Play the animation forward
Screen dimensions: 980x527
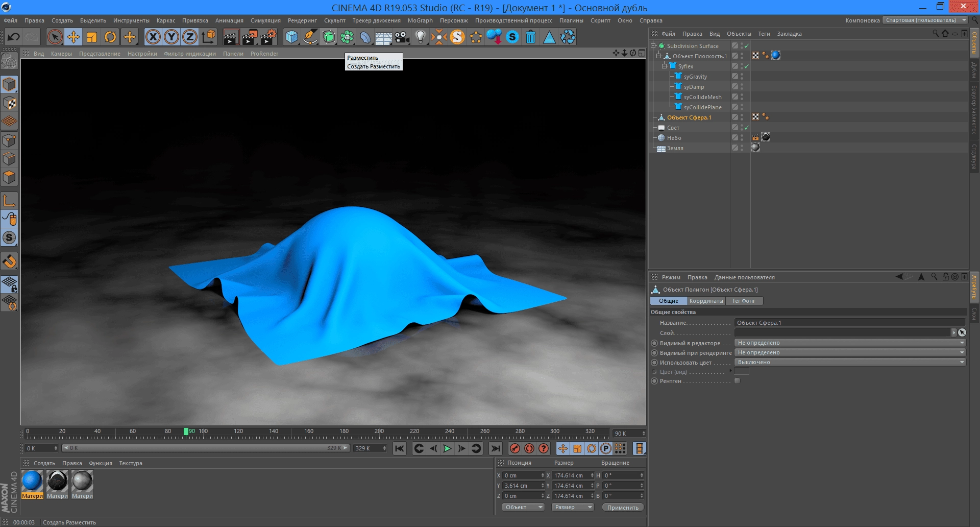point(447,448)
